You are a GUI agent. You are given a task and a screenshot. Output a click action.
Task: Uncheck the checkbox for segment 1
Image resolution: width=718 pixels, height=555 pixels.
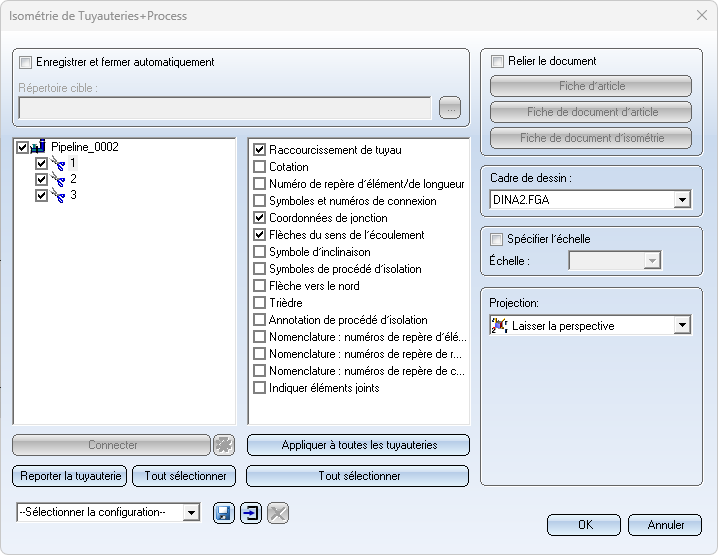pos(41,163)
